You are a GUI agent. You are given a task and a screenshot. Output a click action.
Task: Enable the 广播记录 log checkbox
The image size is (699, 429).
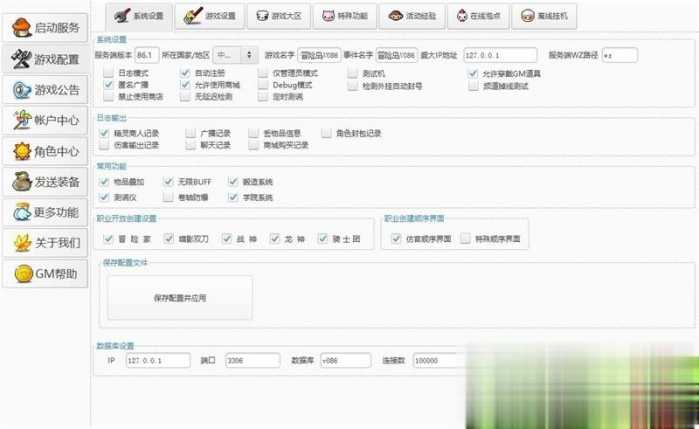coord(190,133)
